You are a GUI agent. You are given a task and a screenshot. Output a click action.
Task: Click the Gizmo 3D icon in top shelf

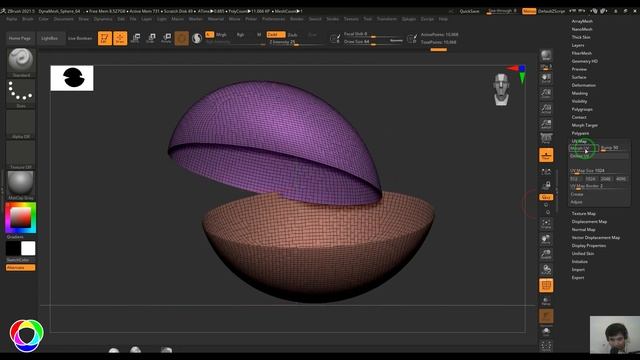point(182,38)
